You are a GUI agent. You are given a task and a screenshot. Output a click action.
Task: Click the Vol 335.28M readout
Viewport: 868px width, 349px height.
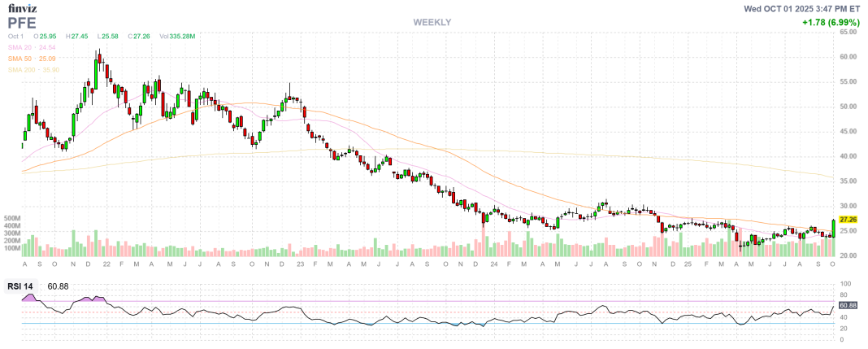pyautogui.click(x=177, y=37)
